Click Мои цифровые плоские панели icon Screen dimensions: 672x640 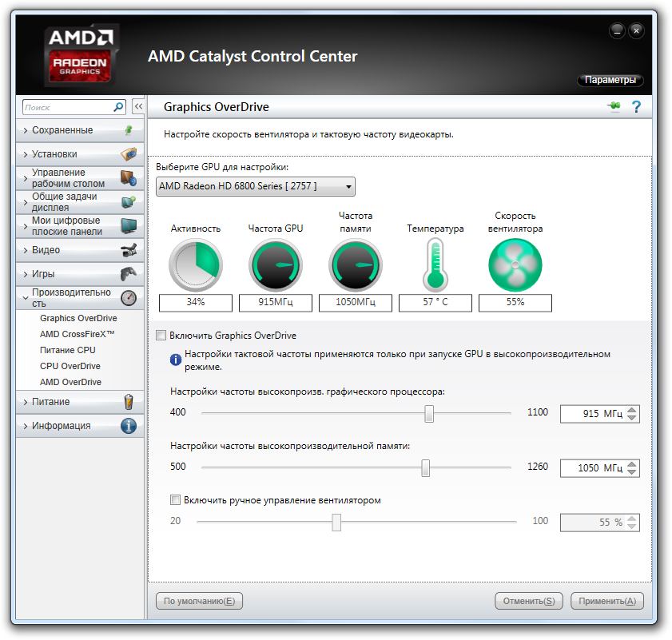[x=129, y=225]
